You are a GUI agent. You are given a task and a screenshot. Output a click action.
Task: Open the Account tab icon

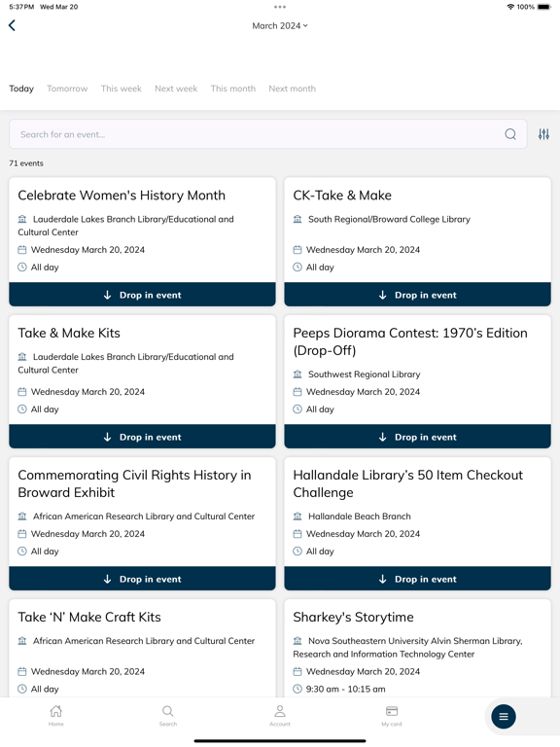(280, 716)
